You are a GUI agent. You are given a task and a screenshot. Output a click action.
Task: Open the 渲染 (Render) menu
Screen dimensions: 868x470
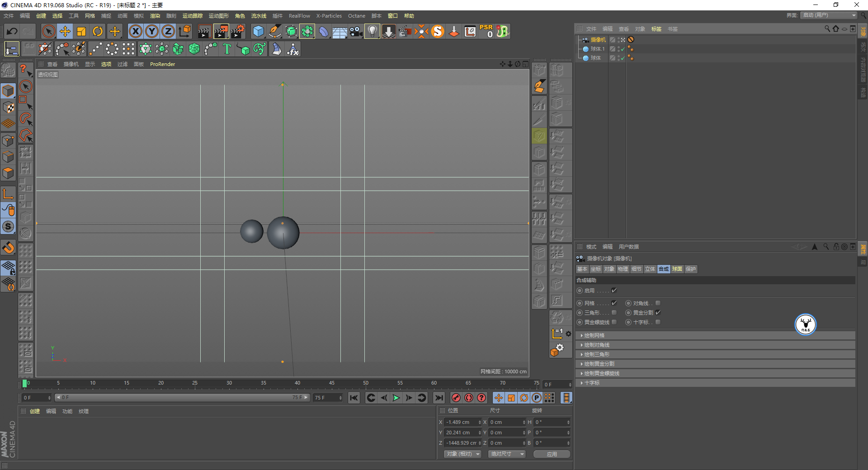click(x=155, y=16)
